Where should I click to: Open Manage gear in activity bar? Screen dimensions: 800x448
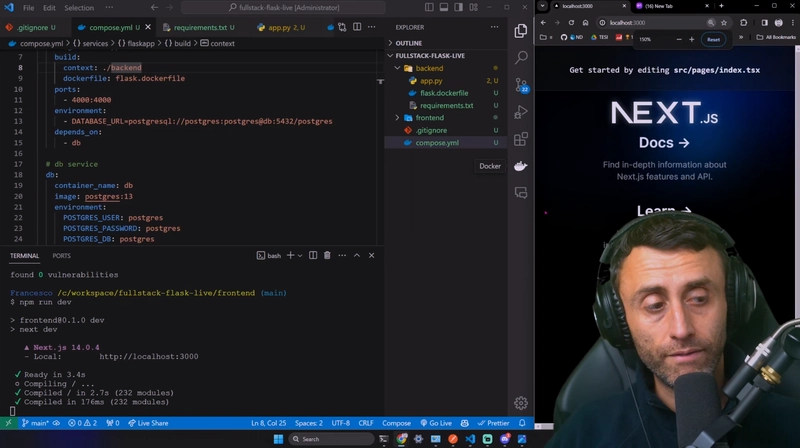pos(520,403)
